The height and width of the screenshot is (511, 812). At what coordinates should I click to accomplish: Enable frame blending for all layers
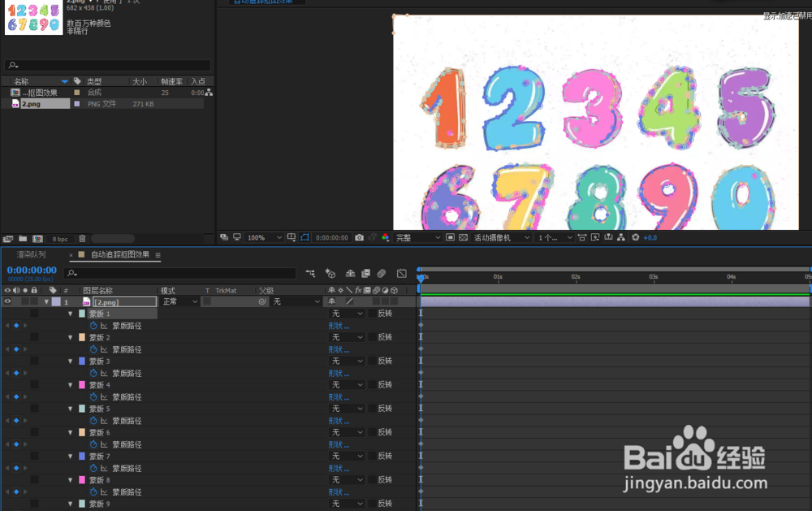tap(366, 273)
